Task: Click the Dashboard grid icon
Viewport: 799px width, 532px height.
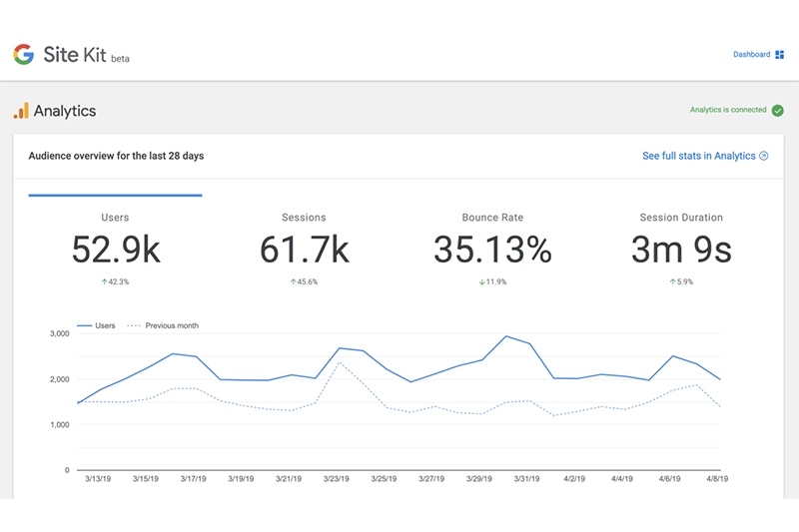Action: (780, 55)
